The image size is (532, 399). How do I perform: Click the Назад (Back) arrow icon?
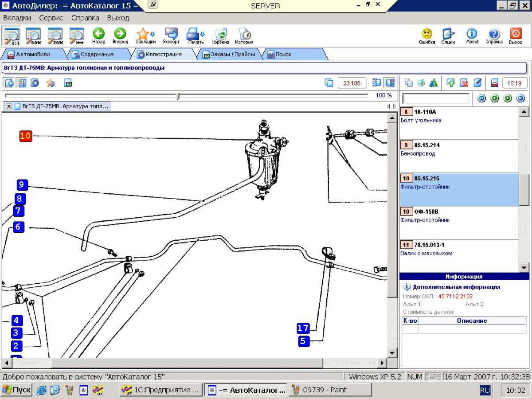[x=98, y=35]
